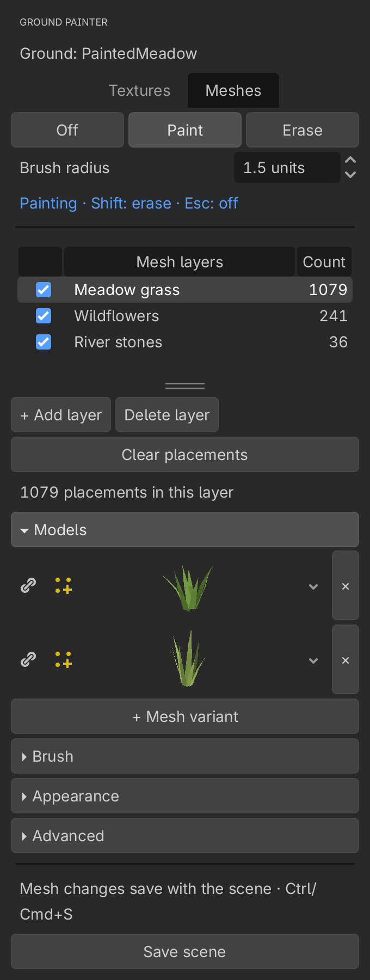The image size is (370, 980).
Task: Remove the second grass mesh variant
Action: point(346,660)
